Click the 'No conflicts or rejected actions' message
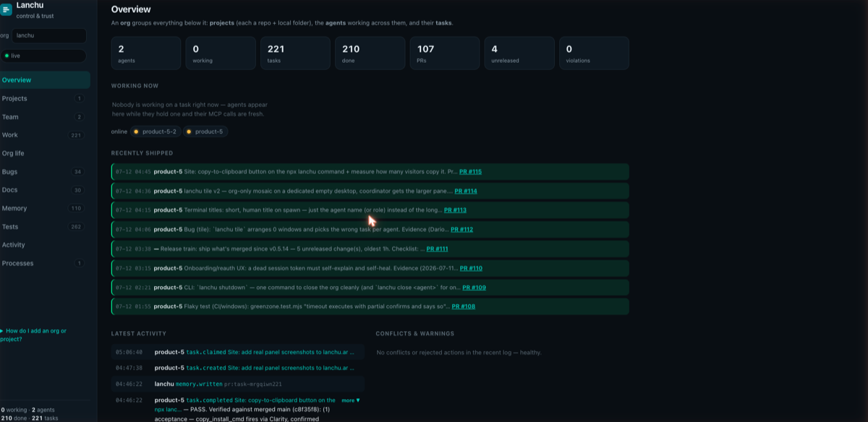 [459, 353]
